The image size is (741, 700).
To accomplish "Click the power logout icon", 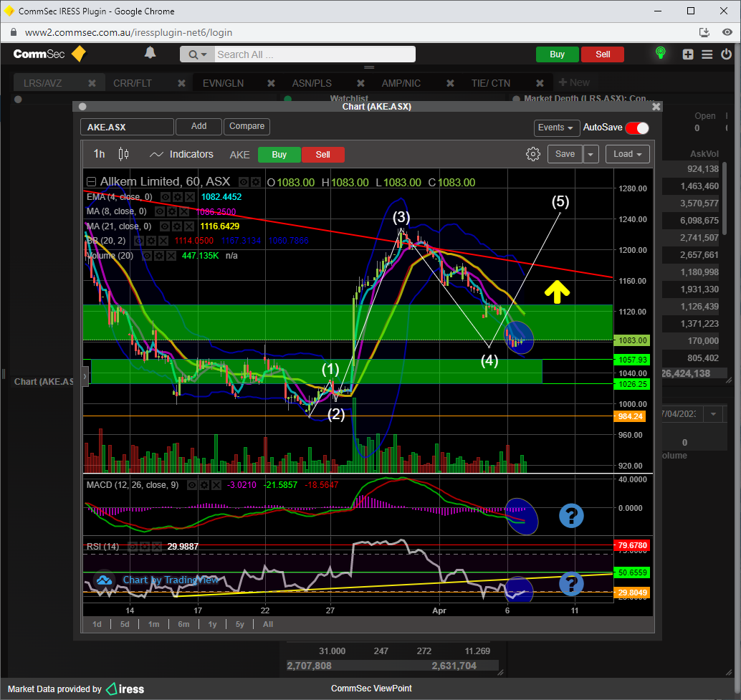I will coord(727,54).
